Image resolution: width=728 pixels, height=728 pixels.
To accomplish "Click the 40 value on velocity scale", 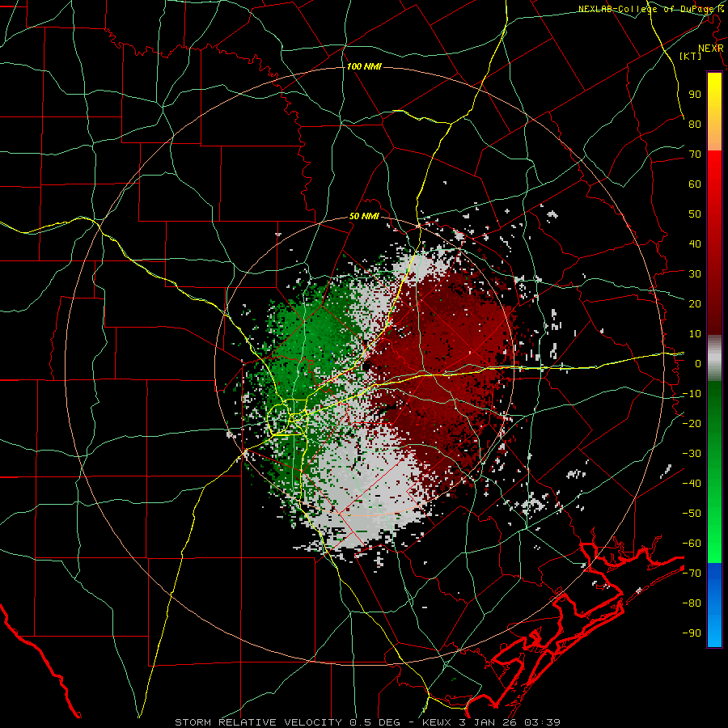I will pos(695,243).
